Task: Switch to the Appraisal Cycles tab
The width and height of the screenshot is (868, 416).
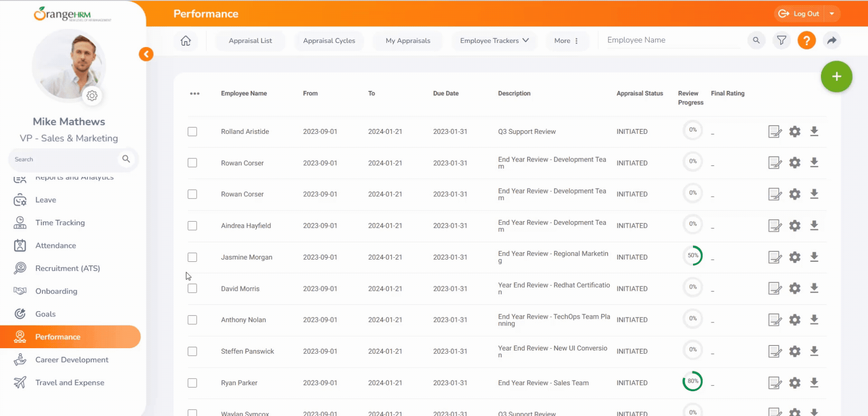Action: point(329,41)
